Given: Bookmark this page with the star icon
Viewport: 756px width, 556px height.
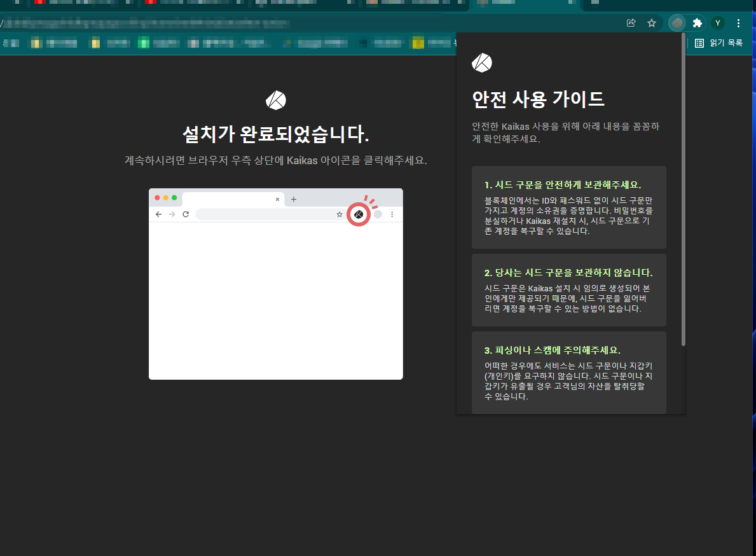Looking at the screenshot, I should pyautogui.click(x=651, y=23).
